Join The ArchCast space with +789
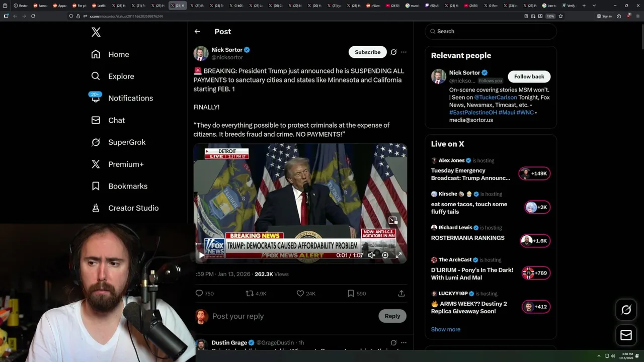 click(x=536, y=273)
